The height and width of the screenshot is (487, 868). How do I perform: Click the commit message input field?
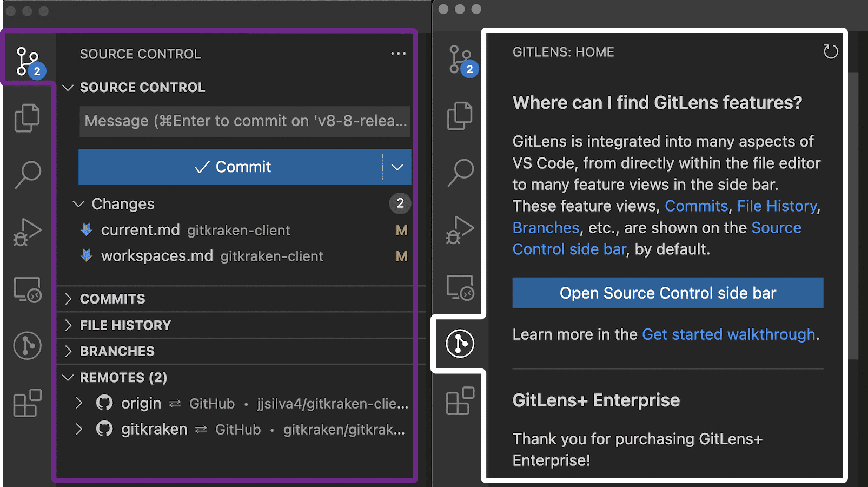coord(244,121)
